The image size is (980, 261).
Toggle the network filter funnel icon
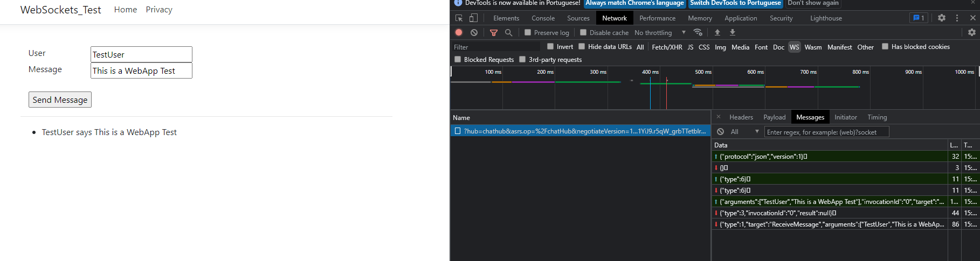pos(493,32)
